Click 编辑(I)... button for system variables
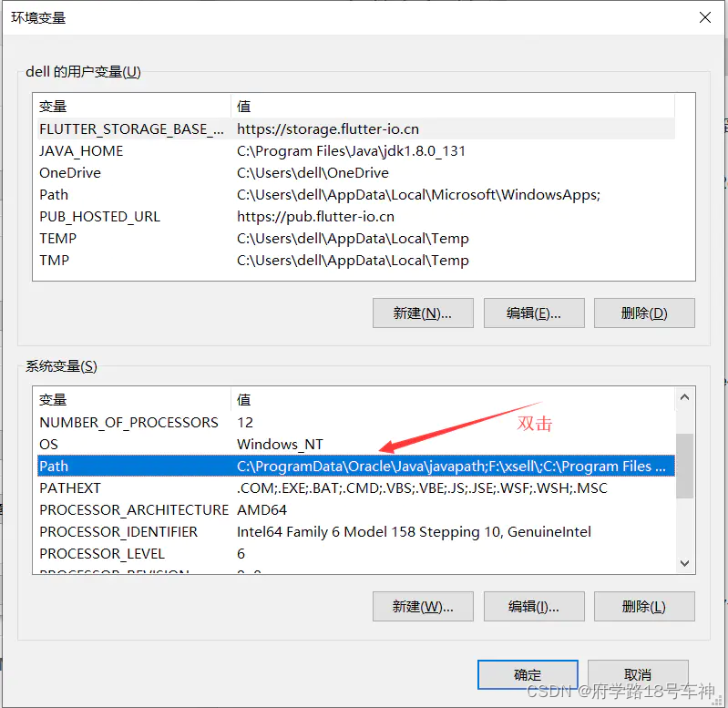Image resolution: width=728 pixels, height=708 pixels. click(x=534, y=606)
